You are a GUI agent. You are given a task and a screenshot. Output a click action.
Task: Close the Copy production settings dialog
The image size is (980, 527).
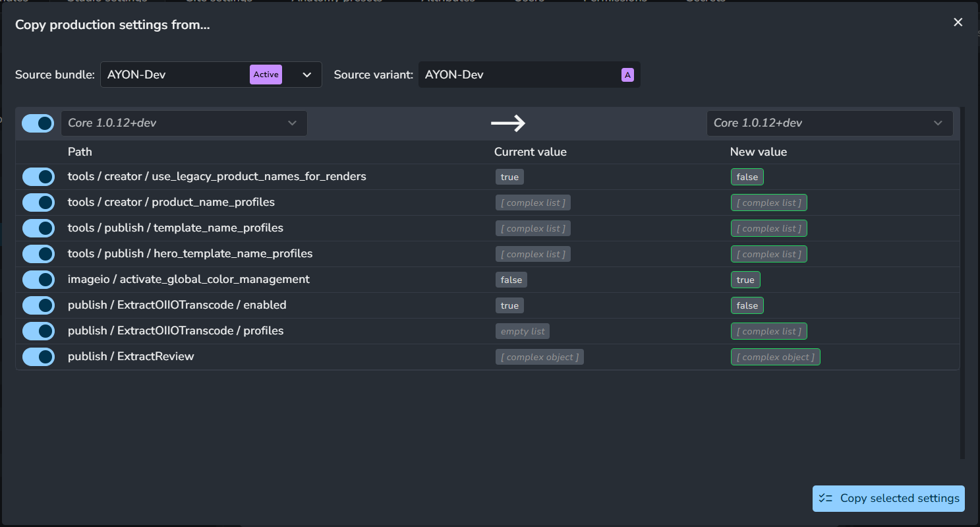pos(958,22)
